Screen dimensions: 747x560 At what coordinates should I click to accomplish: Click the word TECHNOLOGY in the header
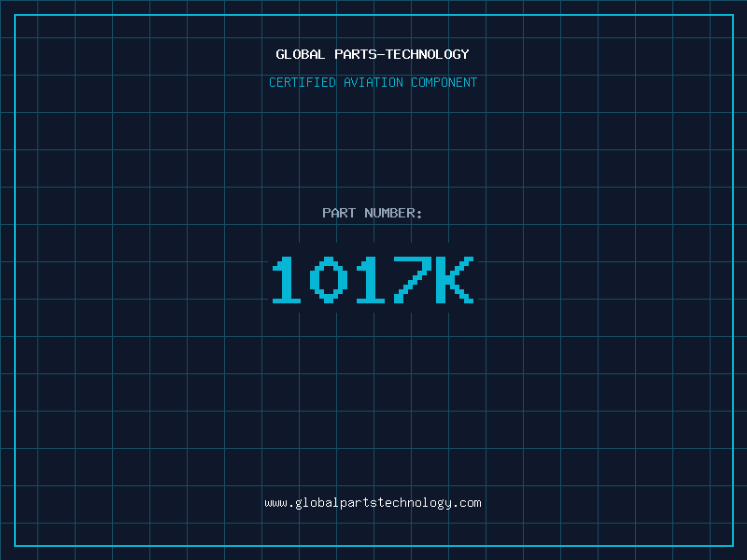426,54
